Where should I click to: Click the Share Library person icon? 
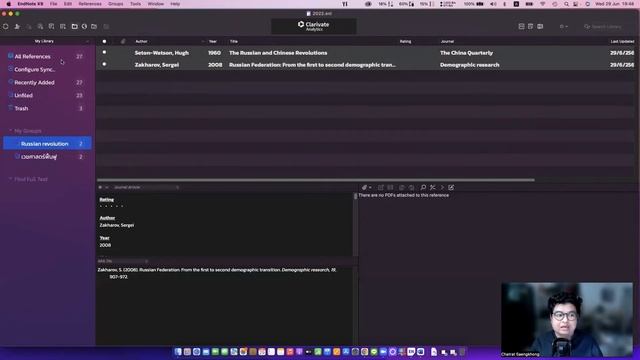click(17, 27)
